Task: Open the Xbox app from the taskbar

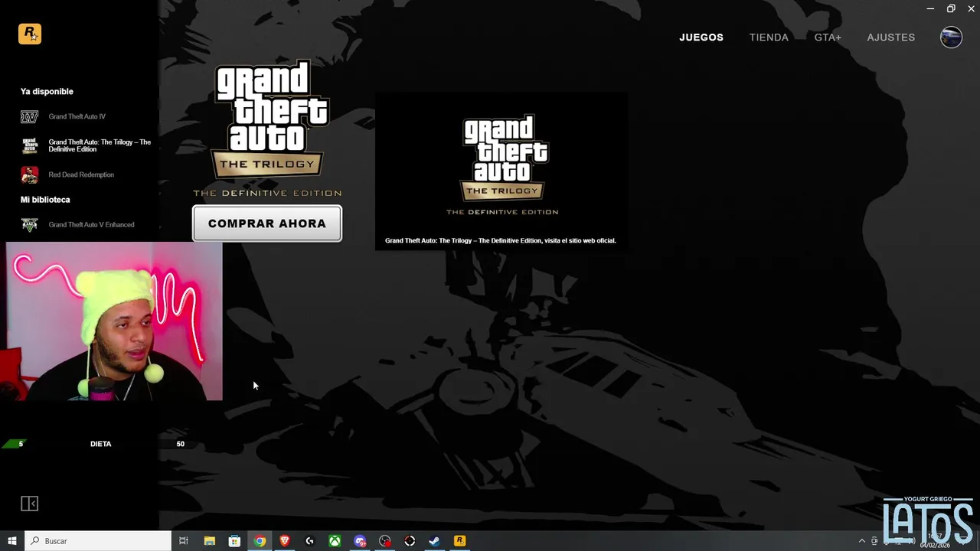Action: [x=335, y=541]
